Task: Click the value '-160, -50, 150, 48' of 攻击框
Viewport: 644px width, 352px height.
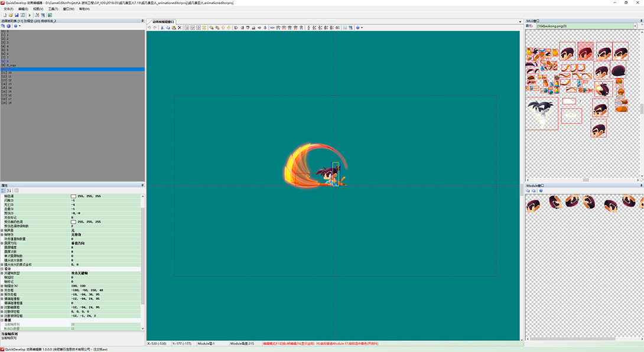Action: 87,290
